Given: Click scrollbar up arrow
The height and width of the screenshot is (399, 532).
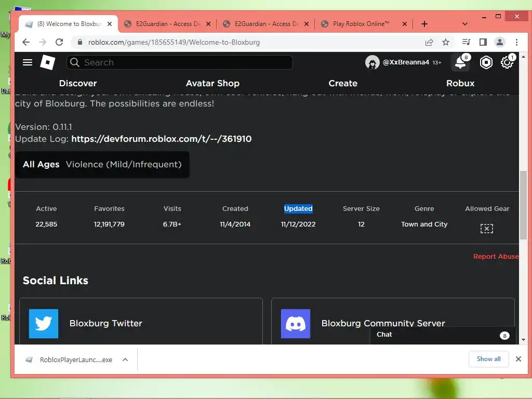Looking at the screenshot, I should point(523,57).
